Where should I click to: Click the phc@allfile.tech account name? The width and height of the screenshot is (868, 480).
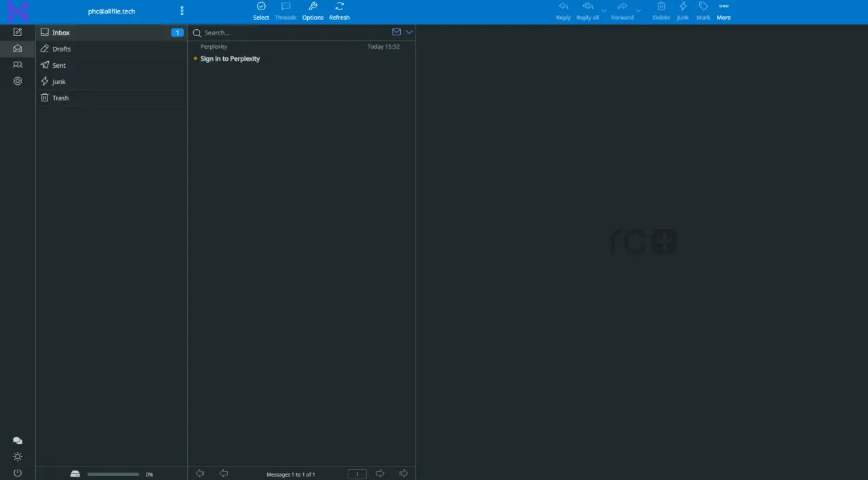(x=111, y=12)
